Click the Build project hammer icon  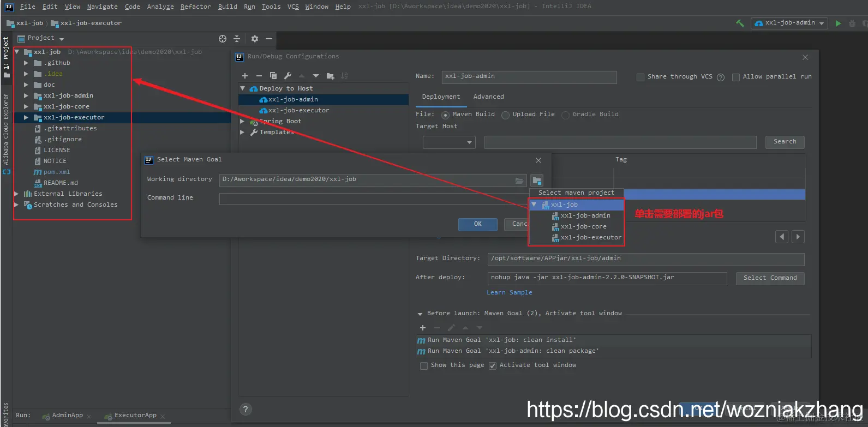[740, 23]
